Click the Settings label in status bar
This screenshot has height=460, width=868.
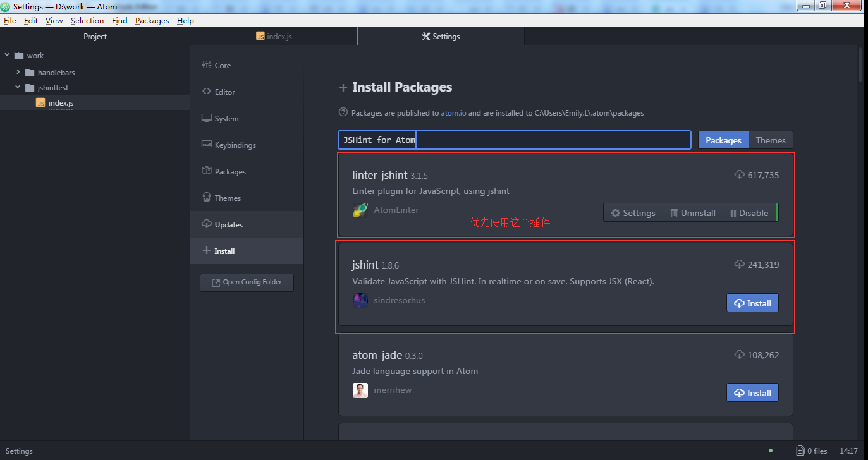coord(19,451)
